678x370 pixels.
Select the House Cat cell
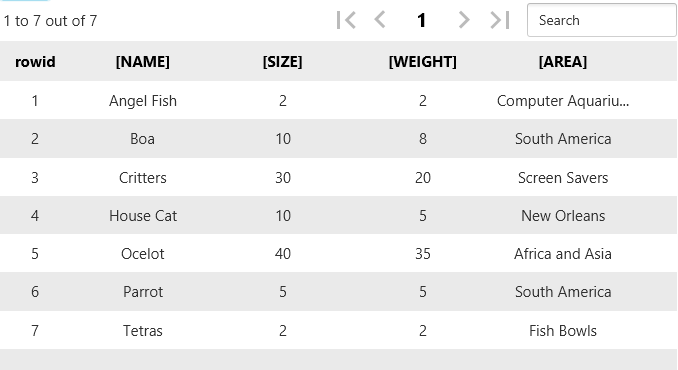coord(143,216)
